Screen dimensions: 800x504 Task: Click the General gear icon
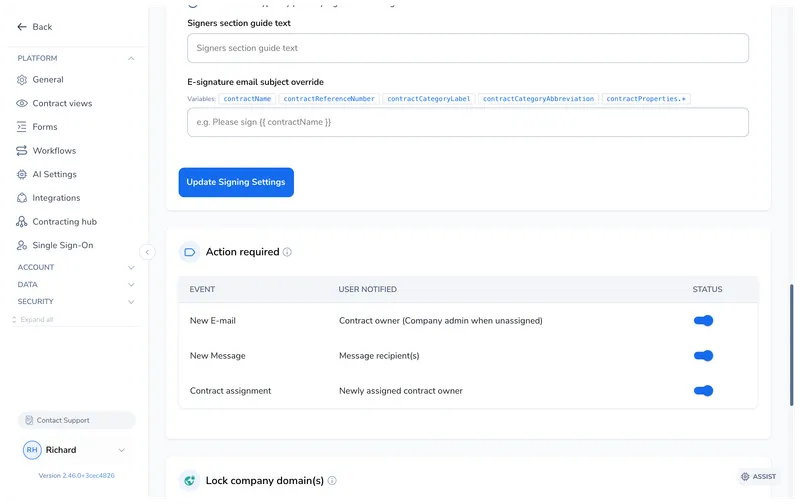click(21, 80)
